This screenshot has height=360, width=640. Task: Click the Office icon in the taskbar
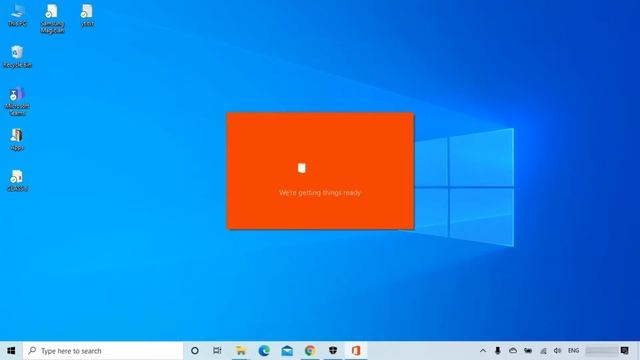(356, 351)
